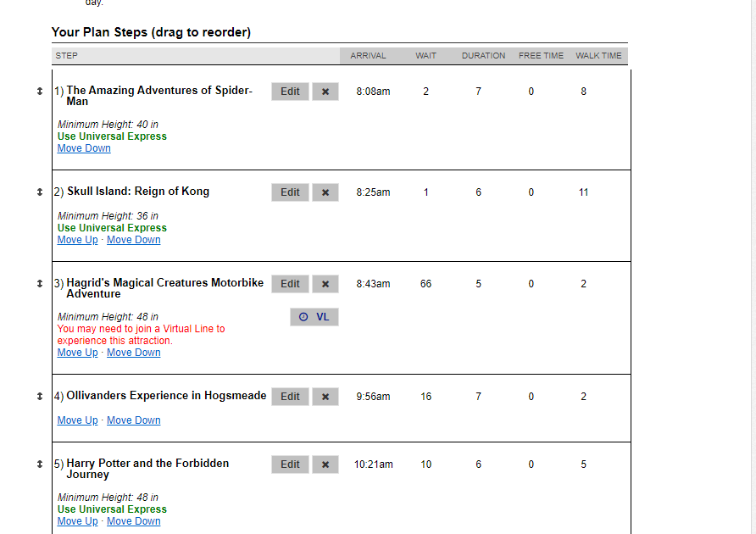Click the 66 minute wait value
The height and width of the screenshot is (534, 756).
click(x=425, y=284)
